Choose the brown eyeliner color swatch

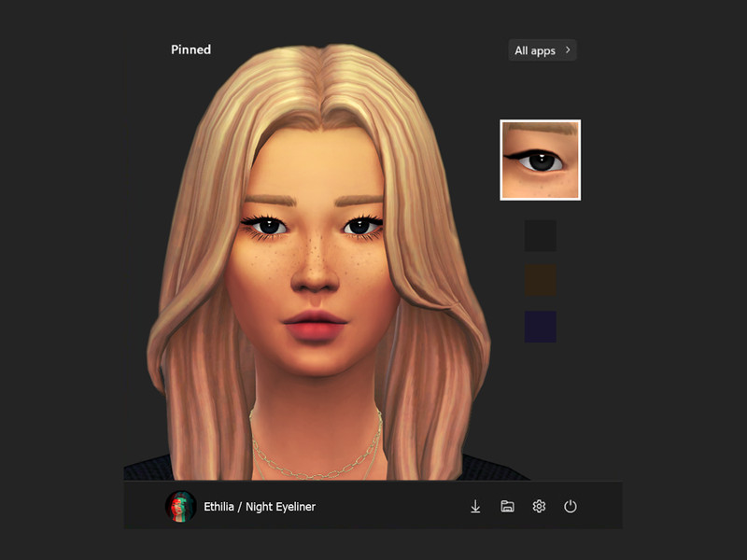click(540, 280)
